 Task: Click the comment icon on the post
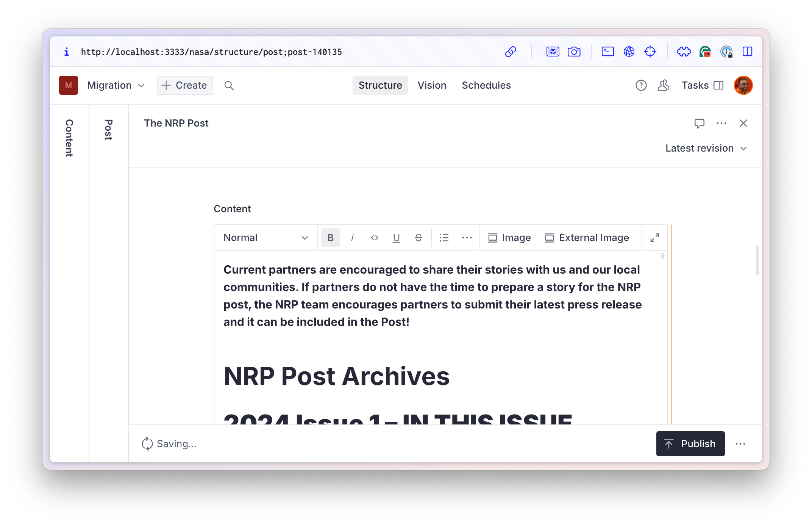point(699,123)
